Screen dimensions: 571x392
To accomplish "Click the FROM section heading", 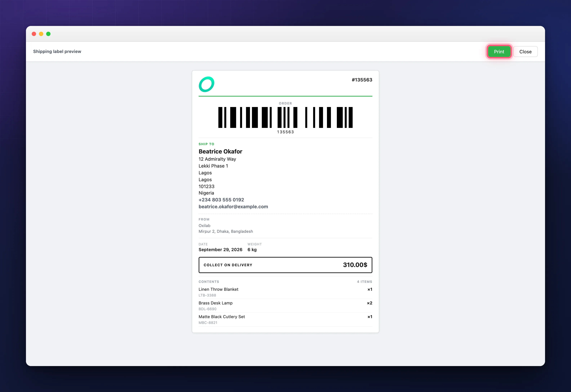I will (x=204, y=219).
